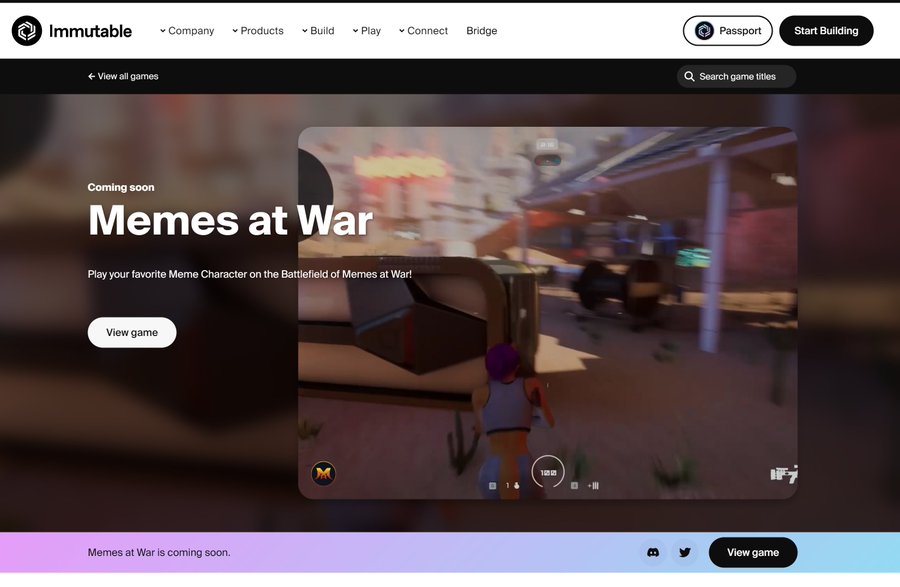Click the Memes at War M logo in the video
Viewport: 900px width, 587px height.
[322, 473]
